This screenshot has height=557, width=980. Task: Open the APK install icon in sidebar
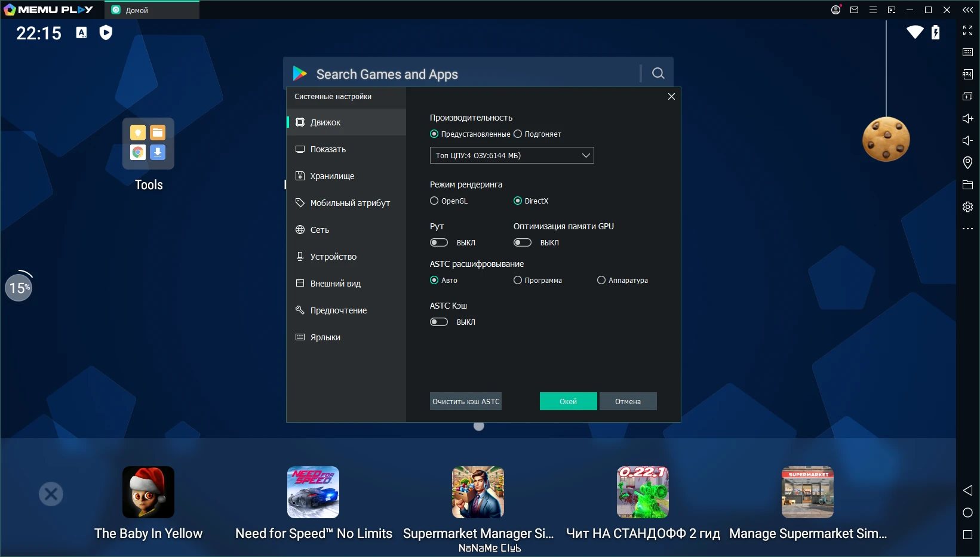967,74
